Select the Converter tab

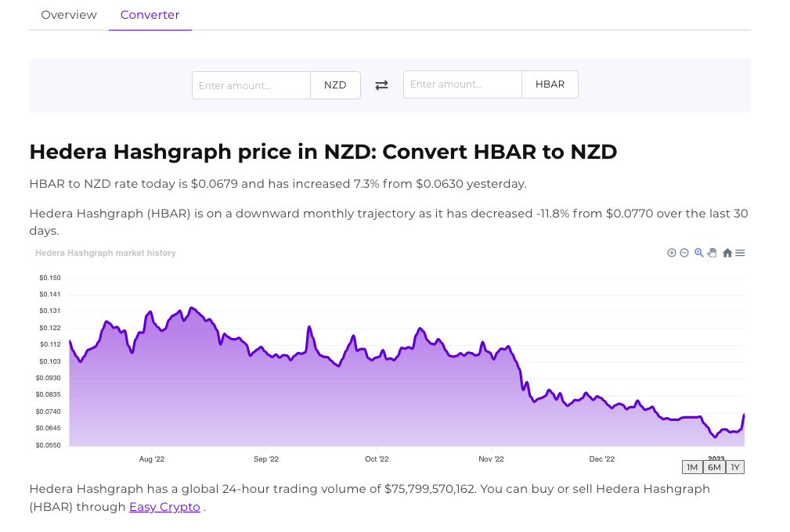[x=150, y=14]
